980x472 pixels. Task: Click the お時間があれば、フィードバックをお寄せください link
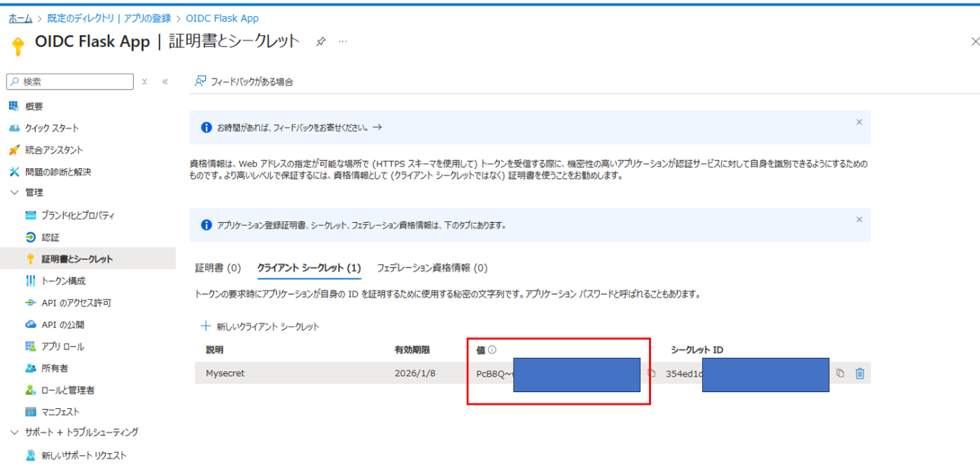[x=299, y=127]
